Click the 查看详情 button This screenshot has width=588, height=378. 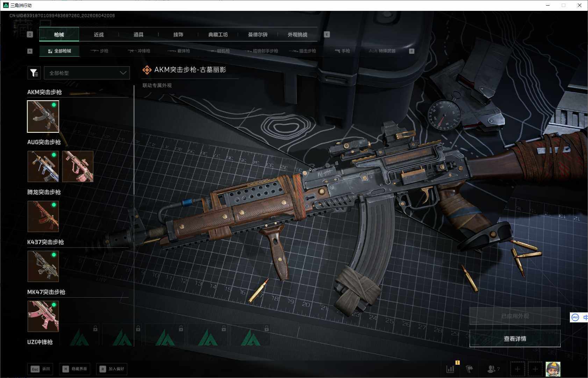pyautogui.click(x=515, y=339)
